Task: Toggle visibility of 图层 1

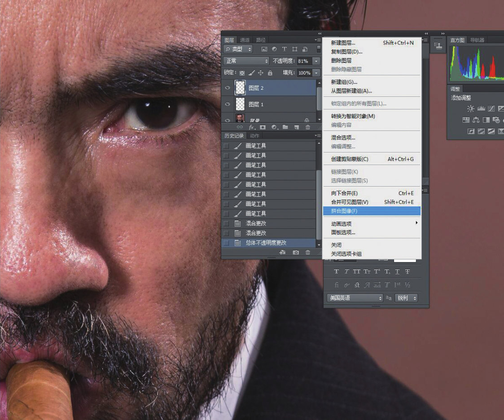Action: [x=228, y=105]
